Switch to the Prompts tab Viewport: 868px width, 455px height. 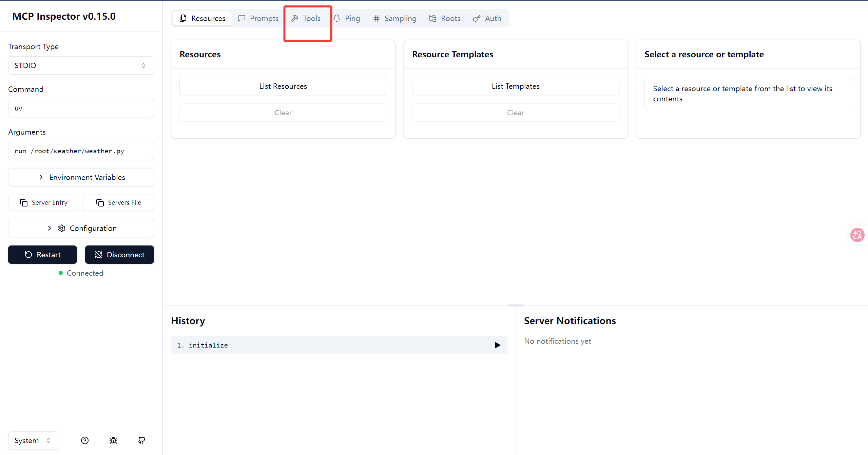tap(258, 18)
